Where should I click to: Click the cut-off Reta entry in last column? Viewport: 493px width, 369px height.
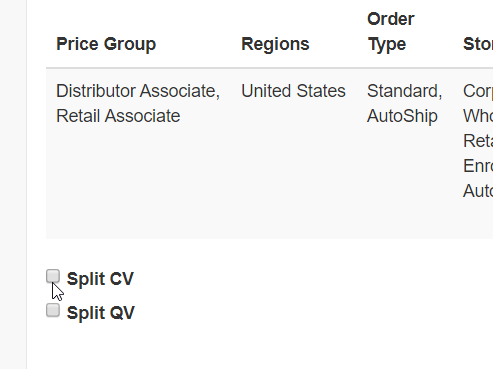click(x=478, y=141)
